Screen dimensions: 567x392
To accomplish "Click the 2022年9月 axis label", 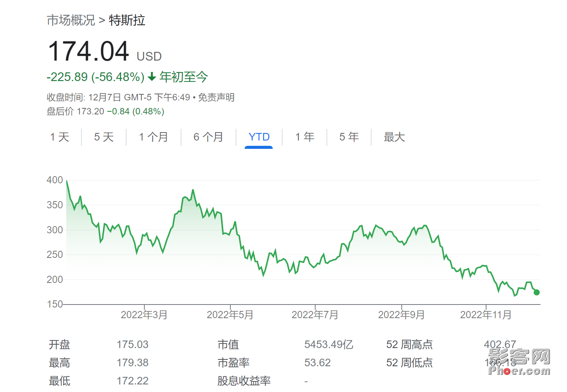I will tap(401, 315).
